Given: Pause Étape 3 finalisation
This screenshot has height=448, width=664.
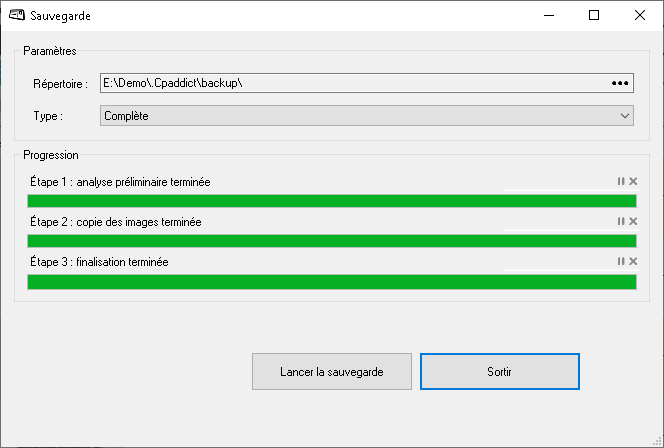Looking at the screenshot, I should click(621, 261).
